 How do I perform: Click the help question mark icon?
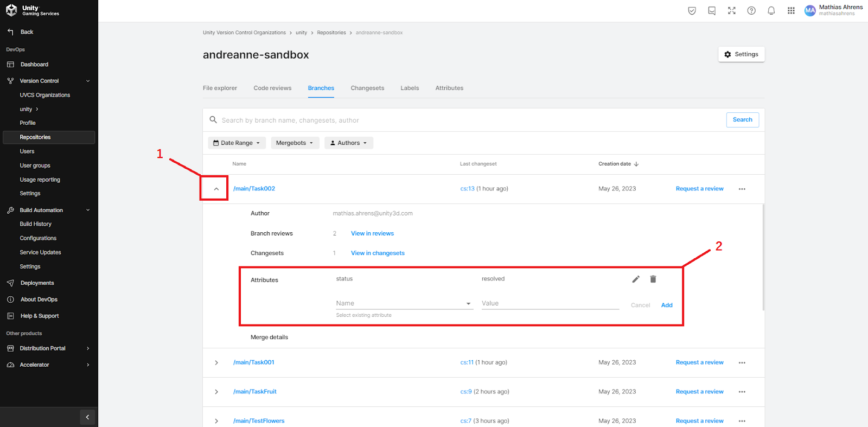click(x=751, y=11)
